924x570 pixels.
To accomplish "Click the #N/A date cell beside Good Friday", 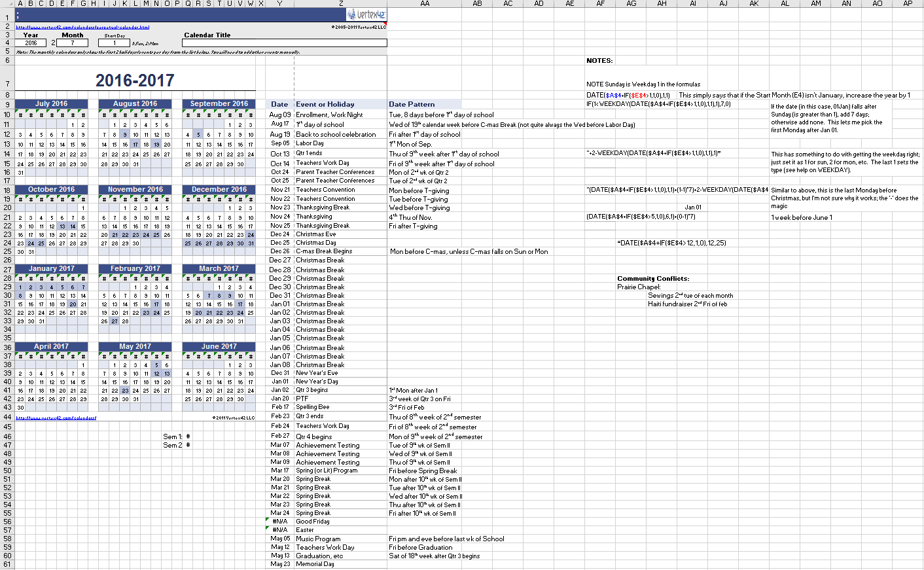I will pos(279,522).
